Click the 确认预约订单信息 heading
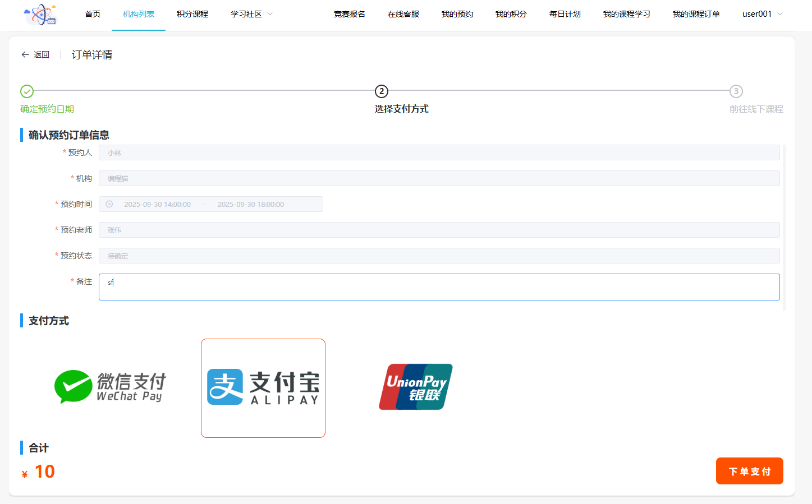 click(69, 135)
